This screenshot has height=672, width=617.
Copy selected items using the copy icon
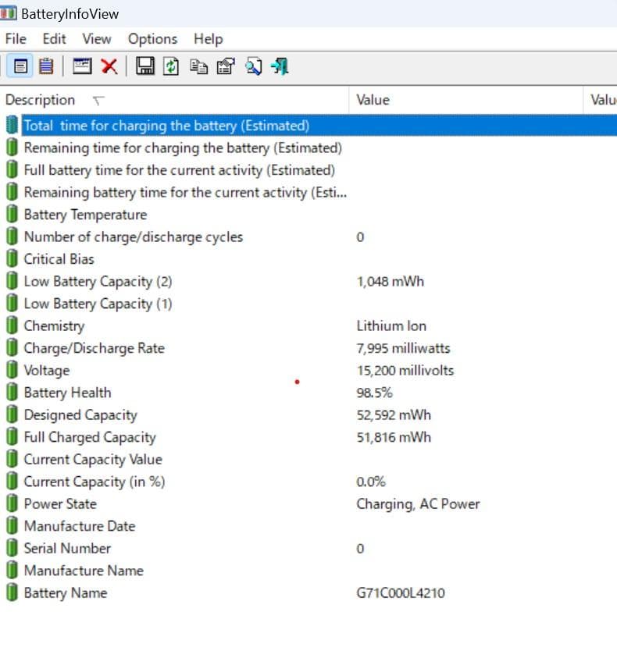[x=198, y=66]
